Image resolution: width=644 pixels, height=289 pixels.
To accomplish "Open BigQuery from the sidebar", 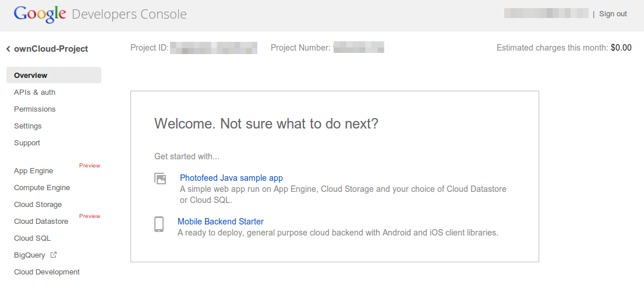I will click(30, 255).
